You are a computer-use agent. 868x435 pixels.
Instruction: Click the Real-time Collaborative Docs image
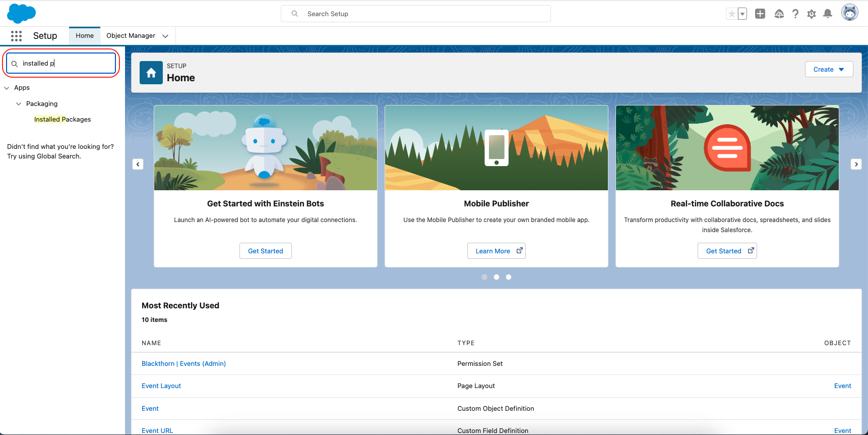click(727, 148)
